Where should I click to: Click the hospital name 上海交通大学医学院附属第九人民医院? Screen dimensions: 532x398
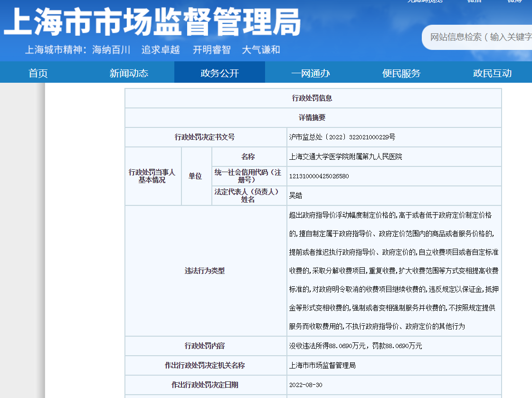point(345,156)
